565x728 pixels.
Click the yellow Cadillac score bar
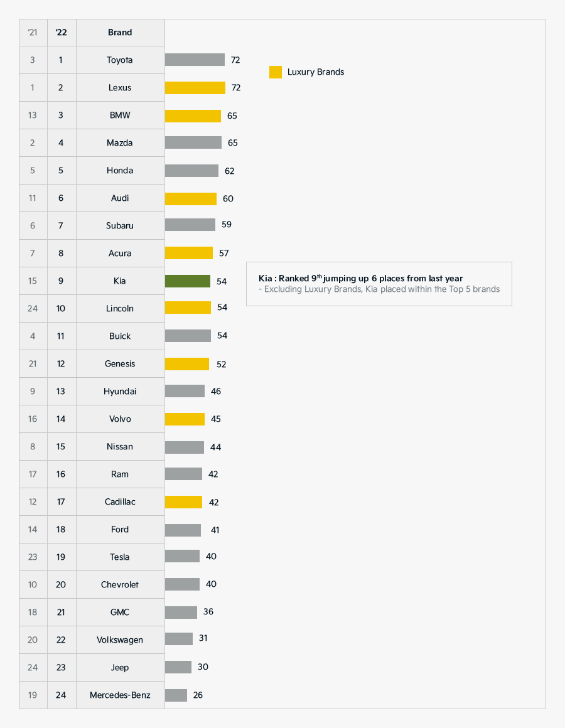click(x=183, y=502)
